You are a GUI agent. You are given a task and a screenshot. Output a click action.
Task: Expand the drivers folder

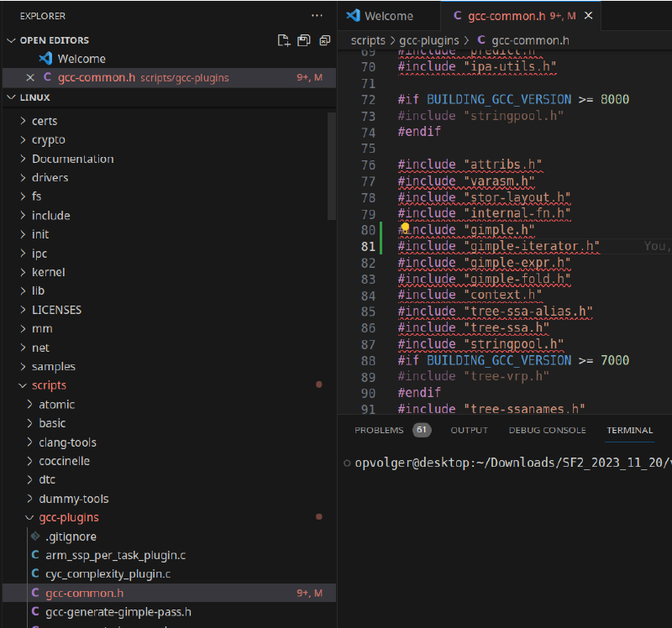[x=50, y=177]
